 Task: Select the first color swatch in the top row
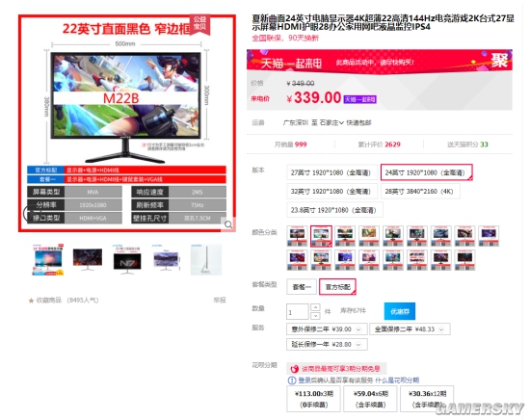point(297,236)
